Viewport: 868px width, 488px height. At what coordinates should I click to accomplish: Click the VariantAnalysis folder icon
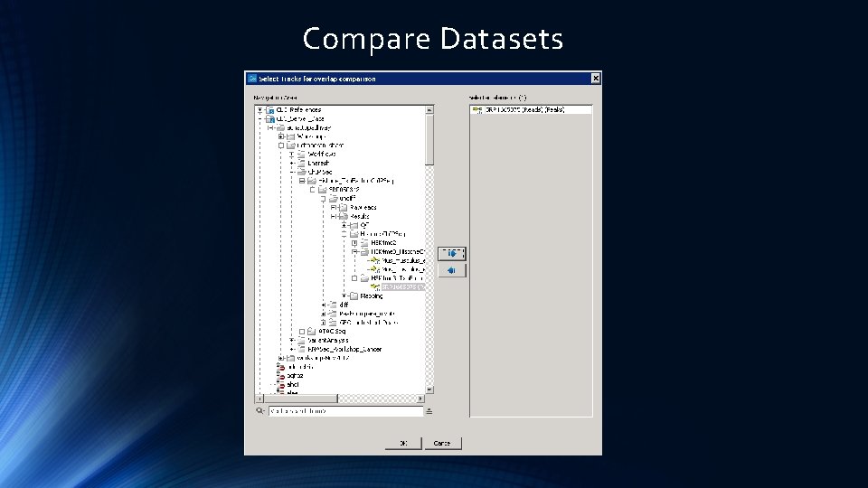click(301, 341)
